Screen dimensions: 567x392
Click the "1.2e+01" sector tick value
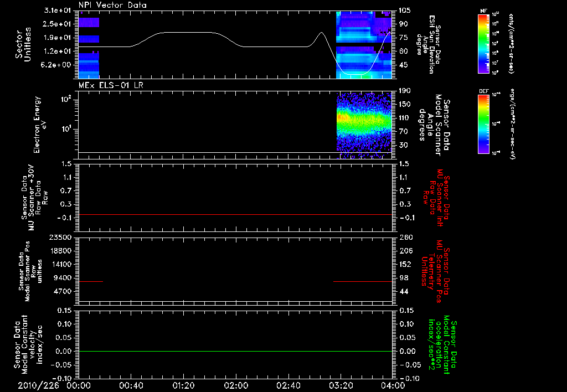(x=58, y=51)
